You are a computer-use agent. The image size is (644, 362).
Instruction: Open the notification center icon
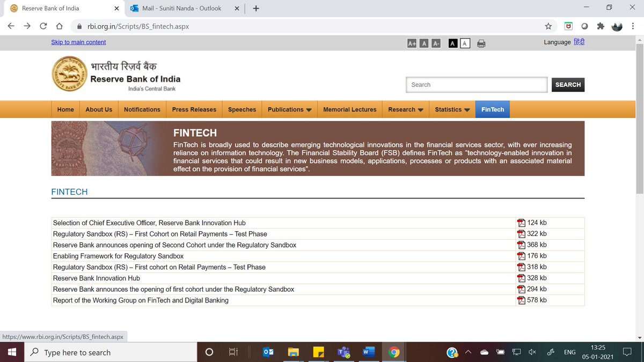tap(627, 352)
